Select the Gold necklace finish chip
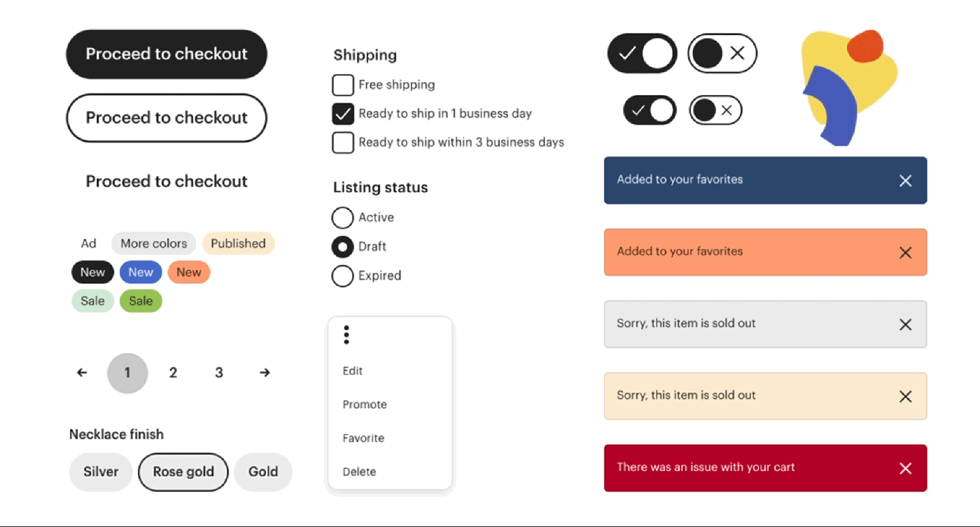The image size is (980, 527). [263, 472]
